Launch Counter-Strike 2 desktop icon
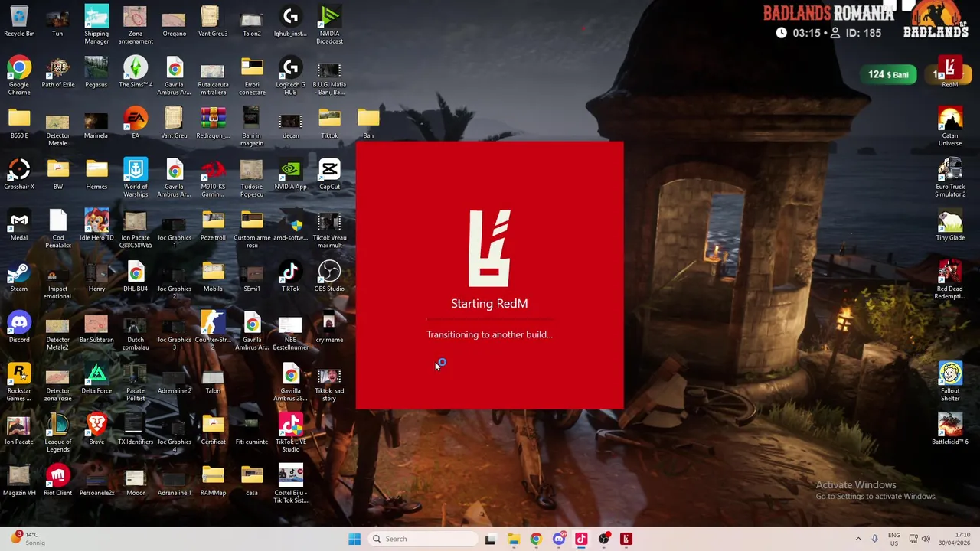Image resolution: width=980 pixels, height=551 pixels. [213, 331]
